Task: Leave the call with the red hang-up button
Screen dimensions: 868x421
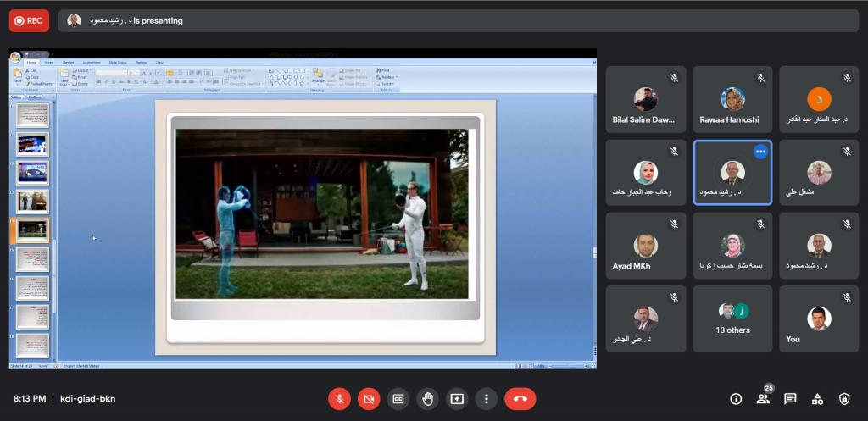Action: tap(520, 398)
